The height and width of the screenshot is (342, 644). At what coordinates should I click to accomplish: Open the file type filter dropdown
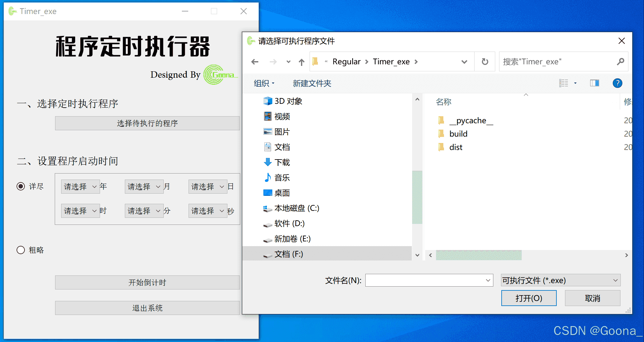(x=561, y=280)
